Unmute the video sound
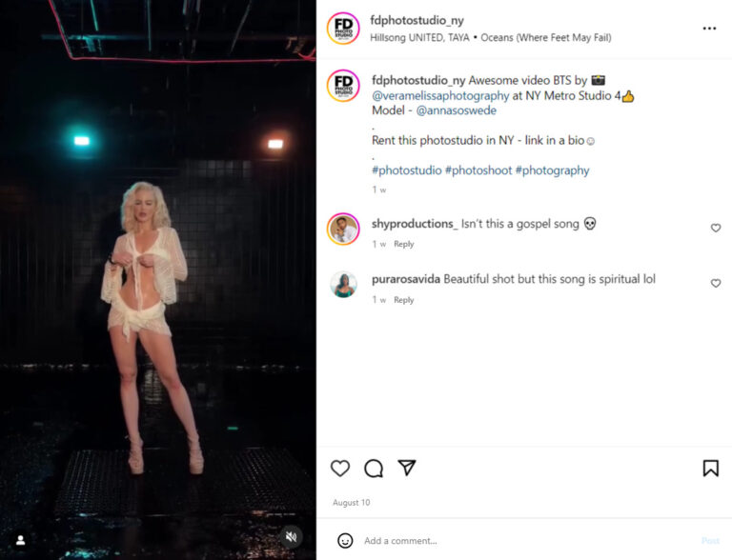Viewport: 732px width, 560px height. 292,537
